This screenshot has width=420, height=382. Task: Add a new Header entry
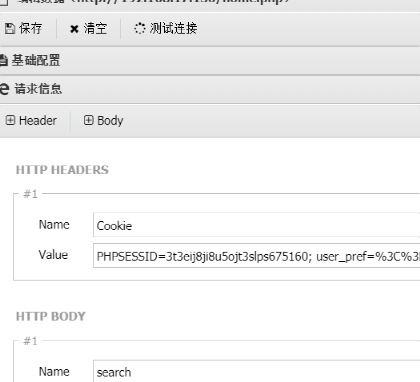pyautogui.click(x=31, y=121)
